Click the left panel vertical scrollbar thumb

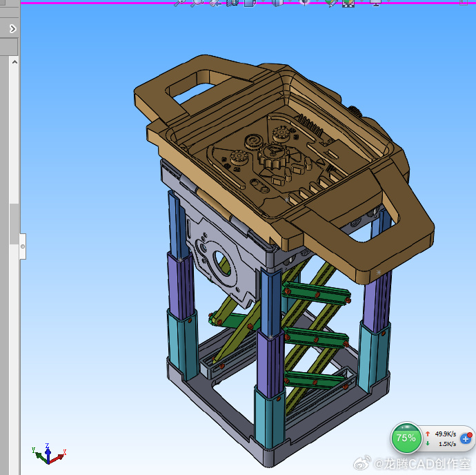[13, 223]
